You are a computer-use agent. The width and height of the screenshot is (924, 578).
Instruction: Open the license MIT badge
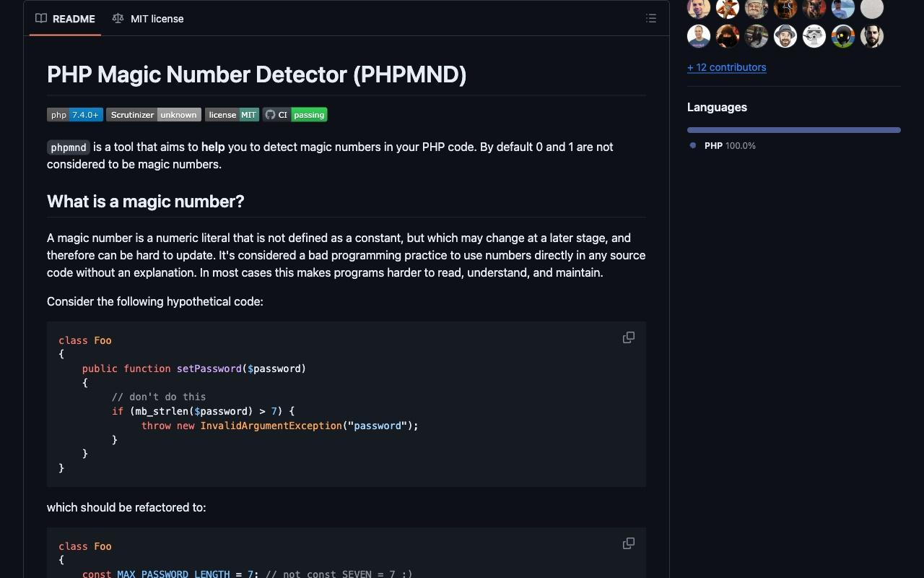232,115
